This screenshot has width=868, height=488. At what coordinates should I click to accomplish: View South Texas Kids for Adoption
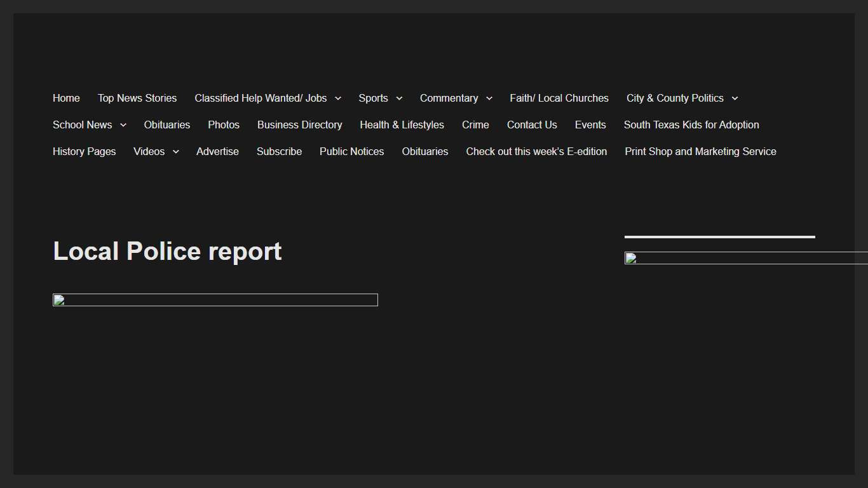tap(691, 125)
